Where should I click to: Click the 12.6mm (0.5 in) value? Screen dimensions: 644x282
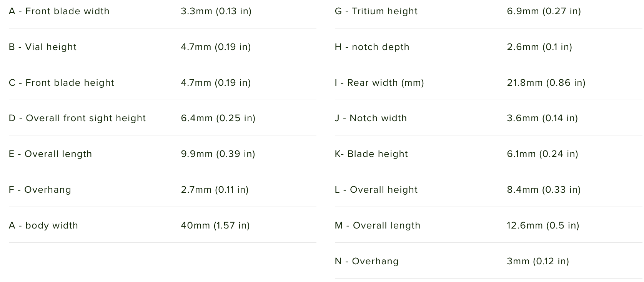tap(543, 225)
